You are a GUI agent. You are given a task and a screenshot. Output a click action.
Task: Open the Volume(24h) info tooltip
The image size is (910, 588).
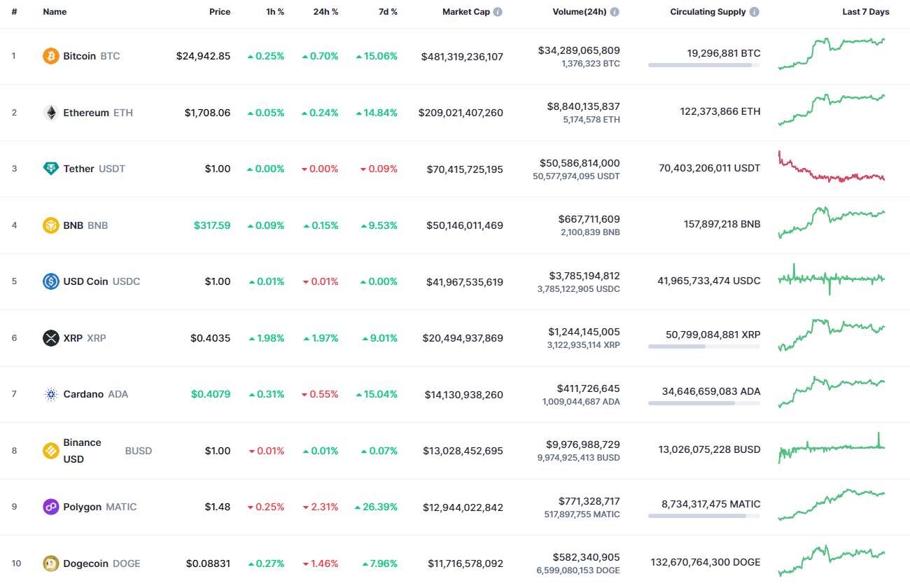pos(615,11)
